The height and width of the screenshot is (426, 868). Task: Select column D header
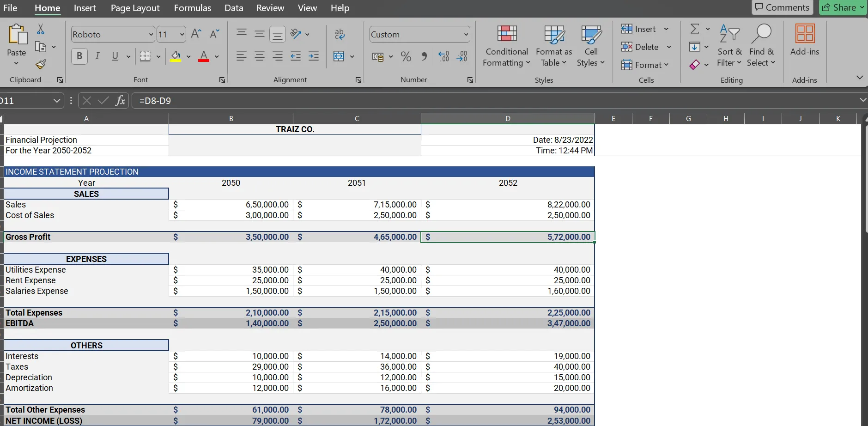tap(508, 118)
